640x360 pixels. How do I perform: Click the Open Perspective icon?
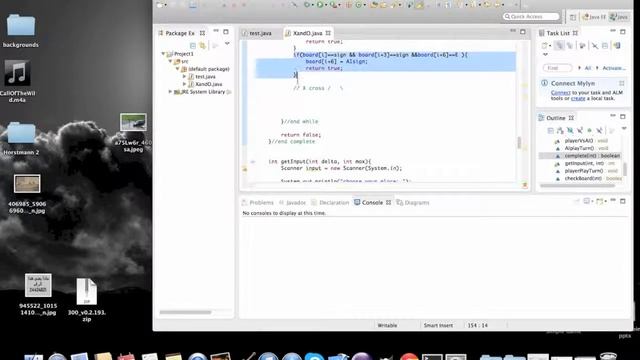[x=573, y=17]
